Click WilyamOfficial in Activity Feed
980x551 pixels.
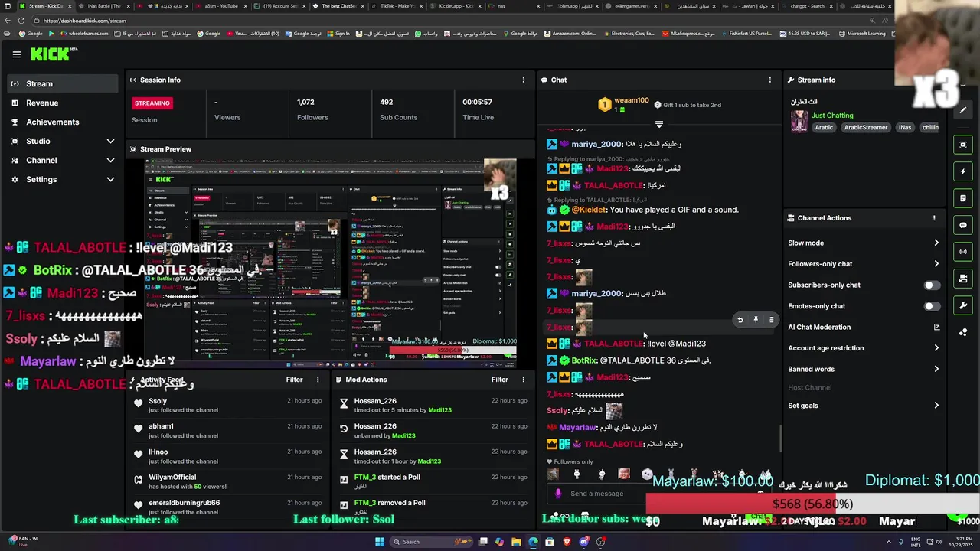172,478
